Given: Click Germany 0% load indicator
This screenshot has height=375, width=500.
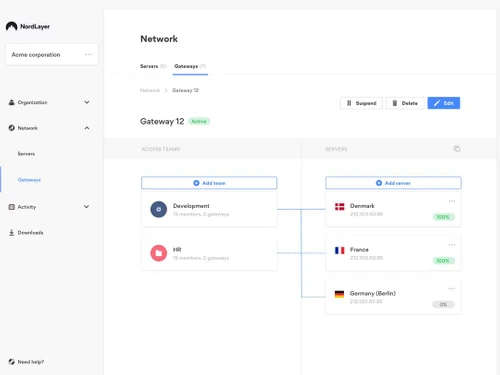Looking at the screenshot, I should pos(443,304).
